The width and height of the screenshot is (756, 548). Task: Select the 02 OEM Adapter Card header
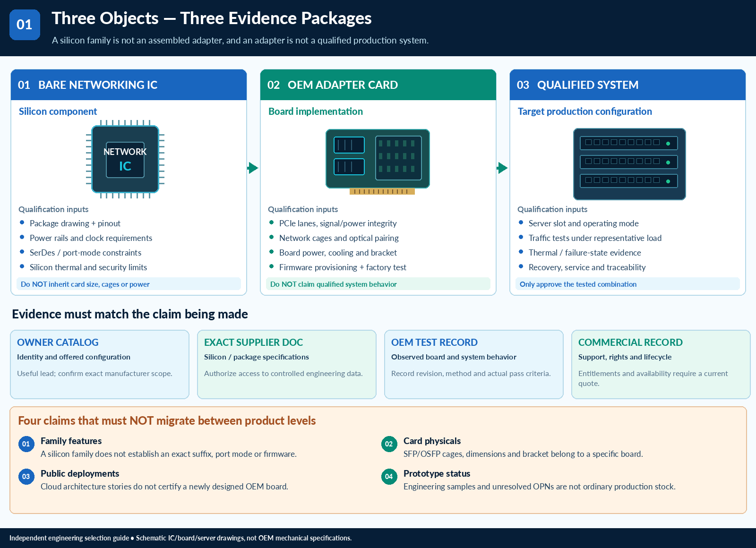[378, 85]
